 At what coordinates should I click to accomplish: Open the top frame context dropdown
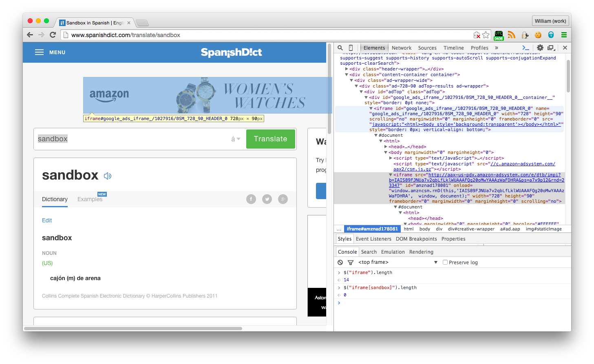pos(398,262)
